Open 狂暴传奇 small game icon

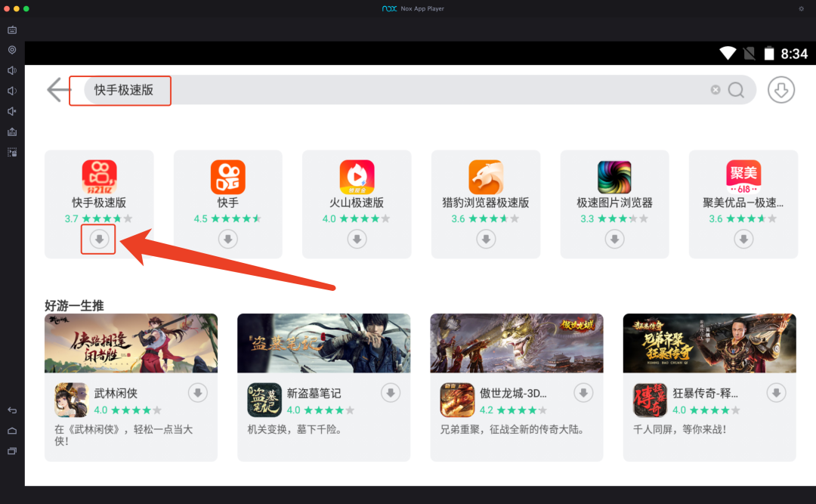[x=650, y=400]
